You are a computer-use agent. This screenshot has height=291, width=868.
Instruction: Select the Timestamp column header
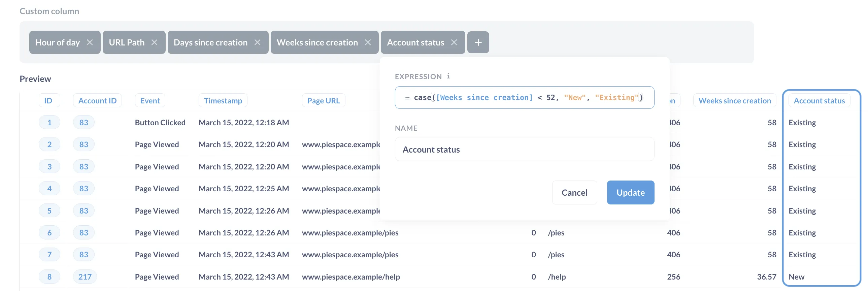pos(223,100)
